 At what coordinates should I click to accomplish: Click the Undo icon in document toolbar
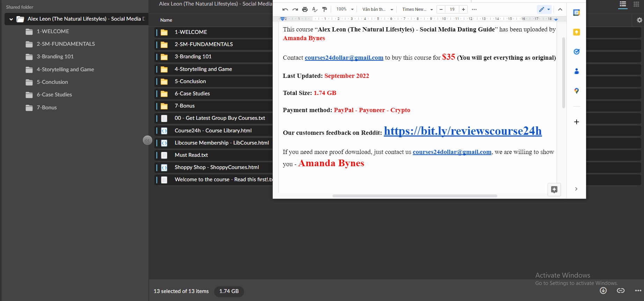pyautogui.click(x=285, y=9)
